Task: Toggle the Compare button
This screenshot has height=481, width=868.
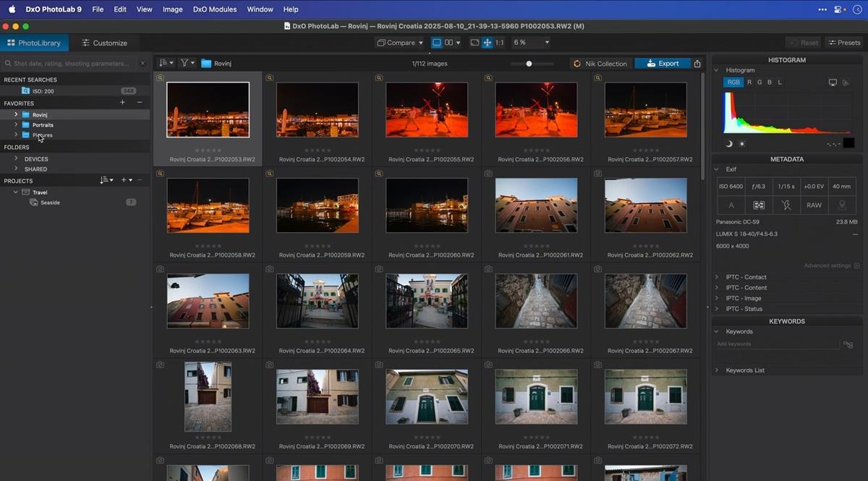Action: (x=399, y=43)
